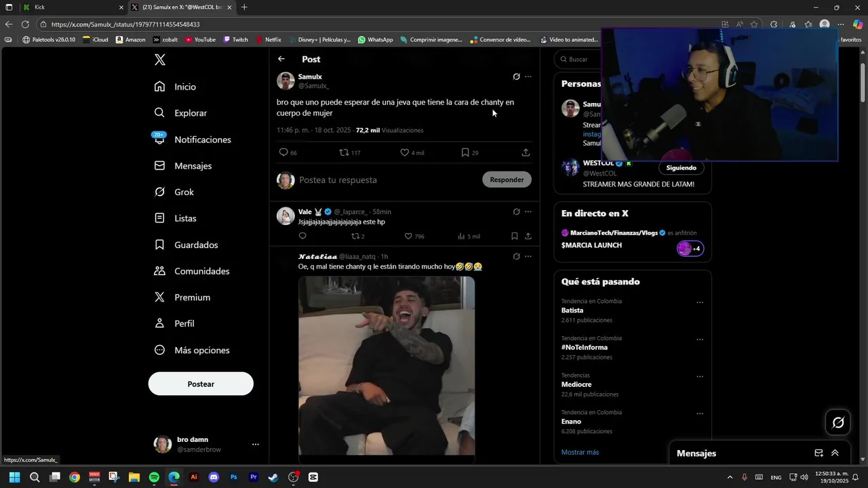Open more options on Samulx's post
The width and height of the screenshot is (868, 488).
click(528, 77)
